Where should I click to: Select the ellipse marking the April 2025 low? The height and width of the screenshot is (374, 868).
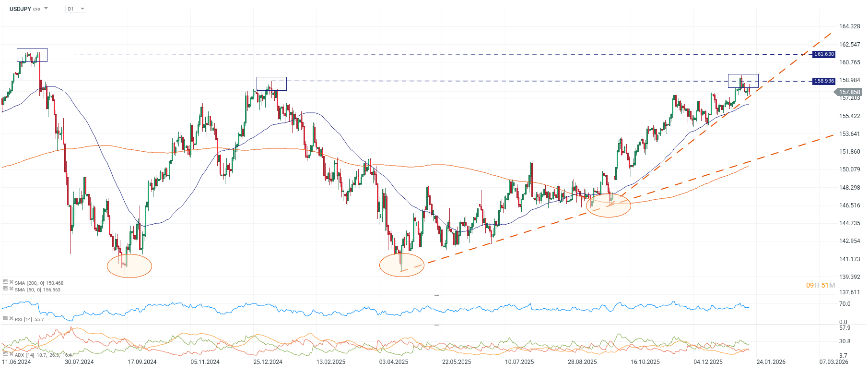coord(402,265)
